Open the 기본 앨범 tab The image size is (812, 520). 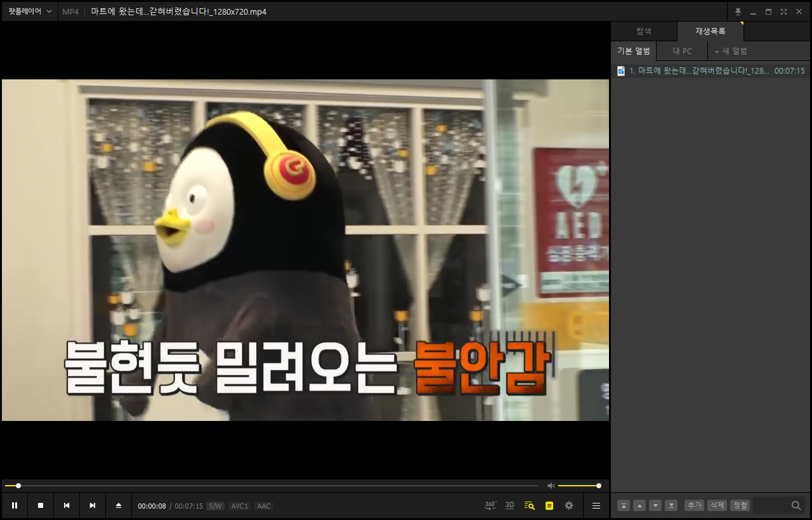634,51
